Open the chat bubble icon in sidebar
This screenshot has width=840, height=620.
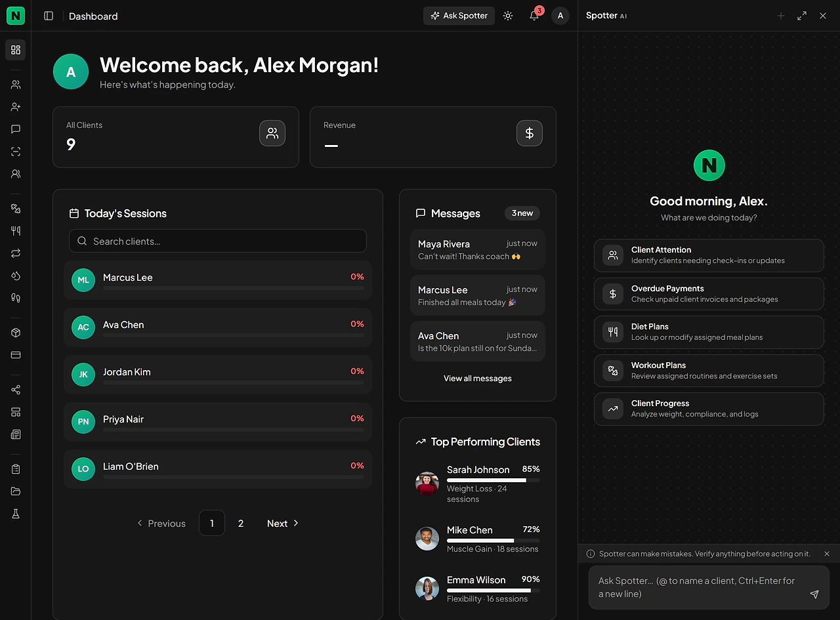[16, 129]
